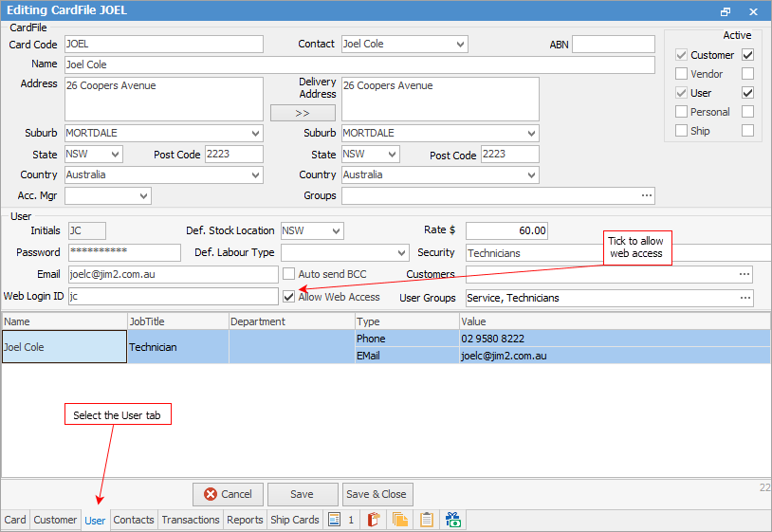772x532 pixels.
Task: Click the Save & Close button
Action: coord(377,494)
